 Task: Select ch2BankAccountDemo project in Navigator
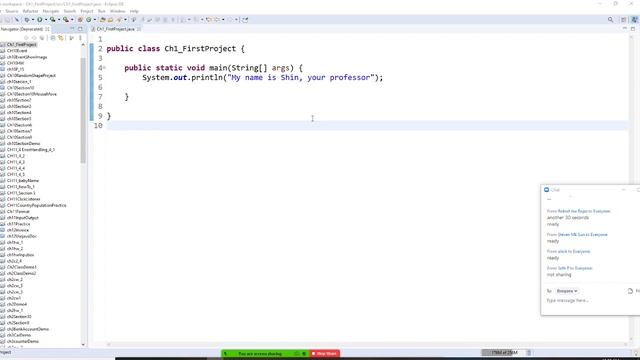pyautogui.click(x=28, y=329)
